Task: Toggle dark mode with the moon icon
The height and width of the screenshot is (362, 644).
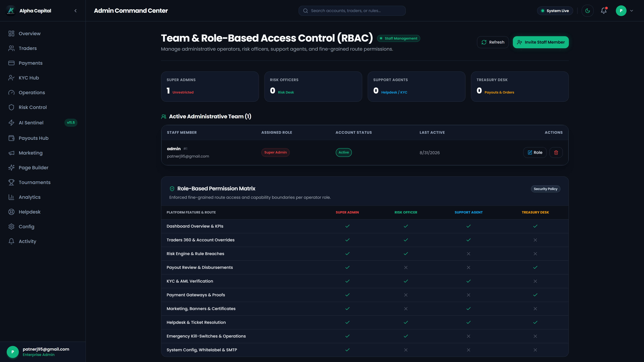Action: click(x=587, y=11)
